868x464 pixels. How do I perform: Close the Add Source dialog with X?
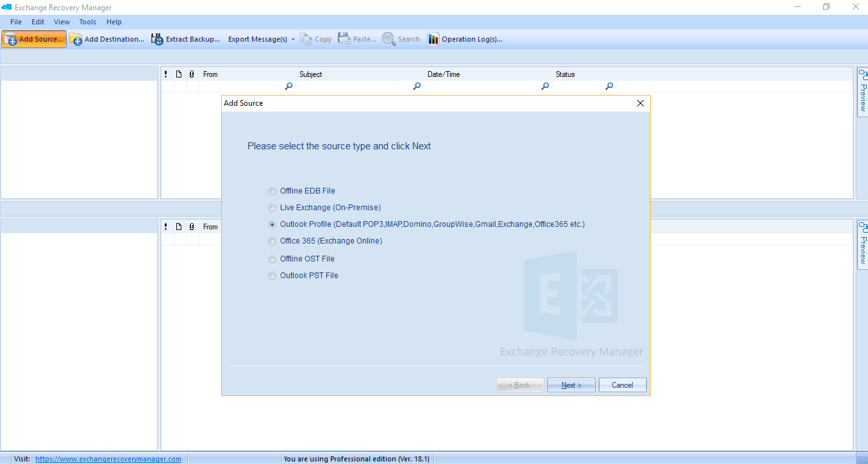pyautogui.click(x=640, y=103)
